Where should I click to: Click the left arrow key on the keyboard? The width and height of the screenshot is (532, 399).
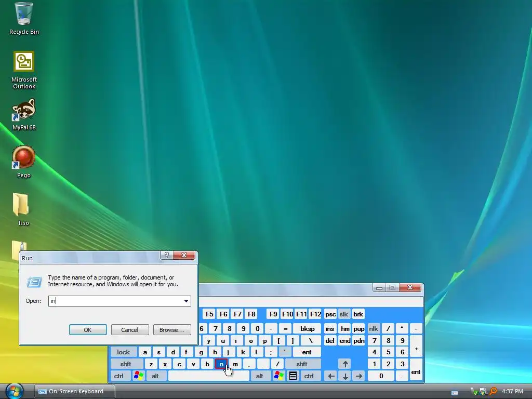(x=331, y=376)
